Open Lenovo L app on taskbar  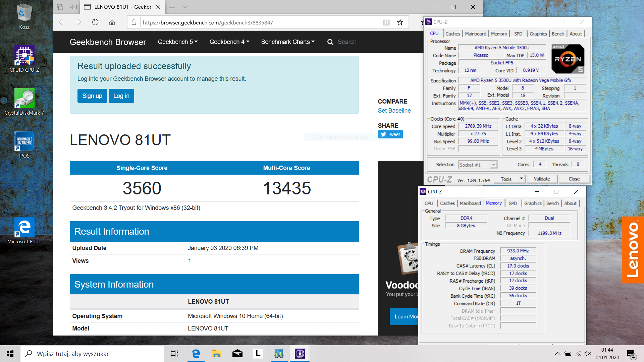(x=258, y=354)
